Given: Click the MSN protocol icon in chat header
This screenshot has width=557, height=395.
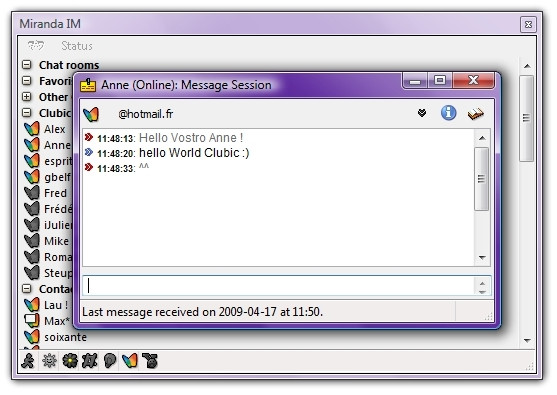Looking at the screenshot, I should pyautogui.click(x=91, y=114).
